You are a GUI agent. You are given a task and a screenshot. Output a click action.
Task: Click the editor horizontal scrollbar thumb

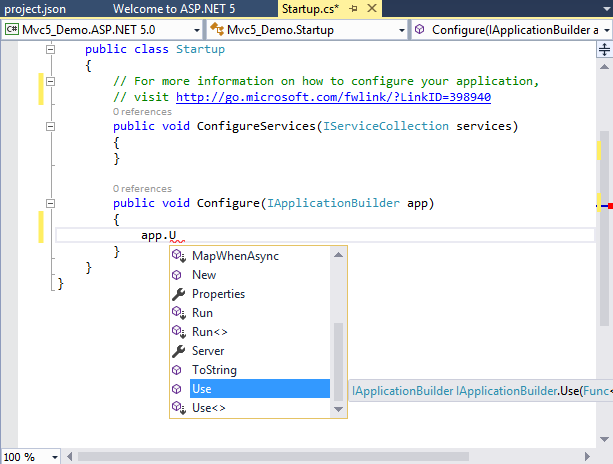pos(273,456)
